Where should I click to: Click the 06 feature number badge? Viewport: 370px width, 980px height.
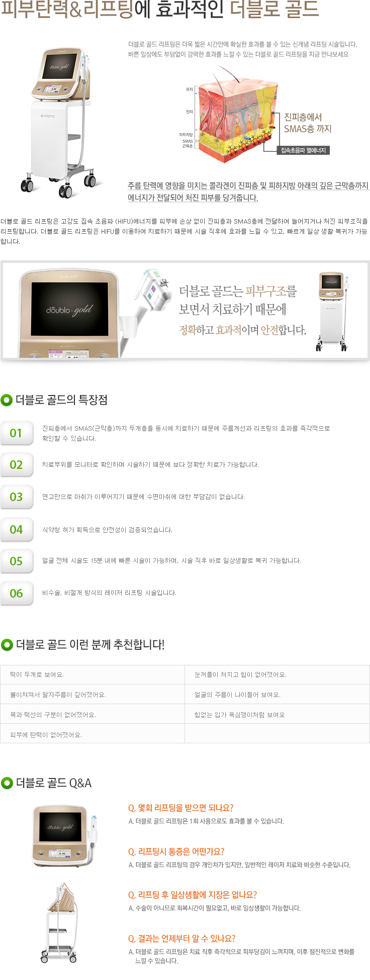(x=17, y=593)
